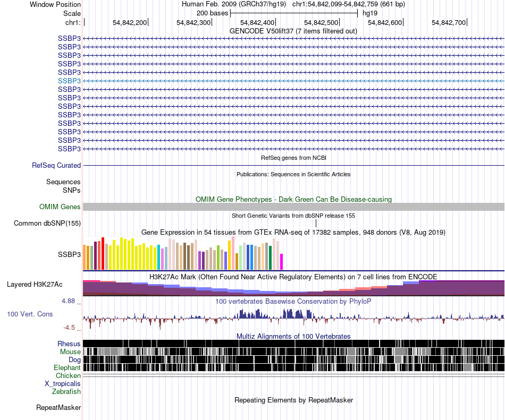Click the PhyloP conservation signal graph
Screen dimensions: 505x420
(294, 319)
